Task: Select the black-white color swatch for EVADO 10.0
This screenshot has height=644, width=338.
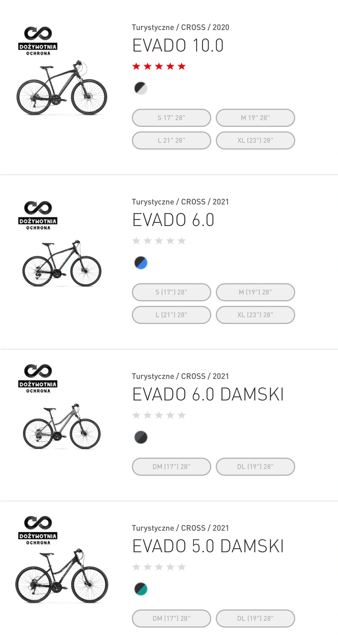Action: tap(141, 88)
